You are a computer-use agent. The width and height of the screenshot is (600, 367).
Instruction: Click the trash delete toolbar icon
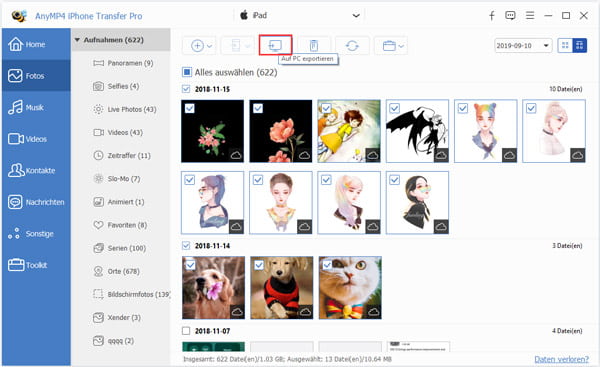[314, 46]
